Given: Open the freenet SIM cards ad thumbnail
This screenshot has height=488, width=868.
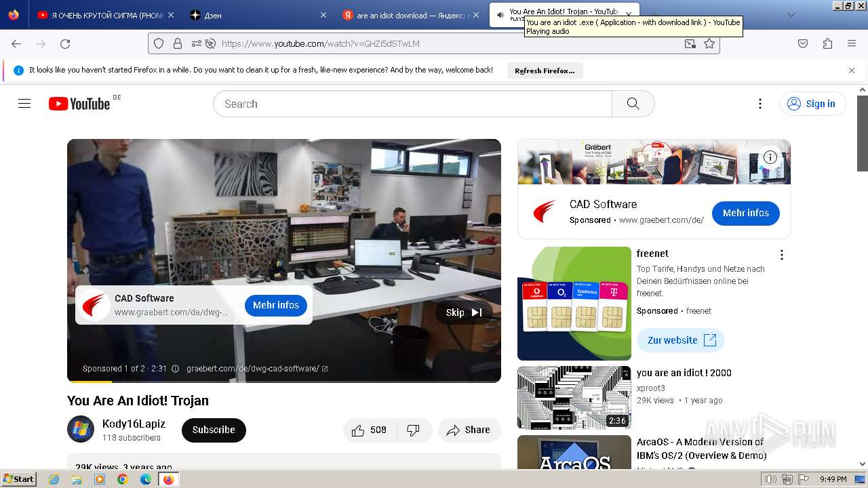Looking at the screenshot, I should [x=574, y=304].
